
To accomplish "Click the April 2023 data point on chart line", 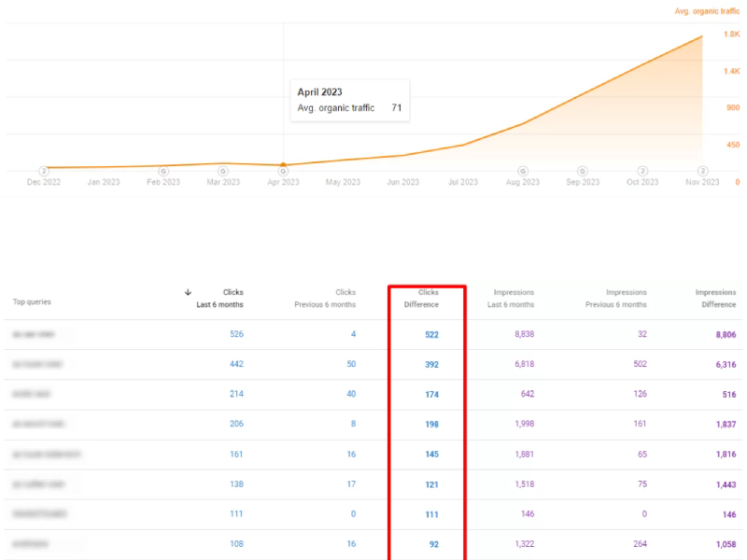I will (283, 165).
